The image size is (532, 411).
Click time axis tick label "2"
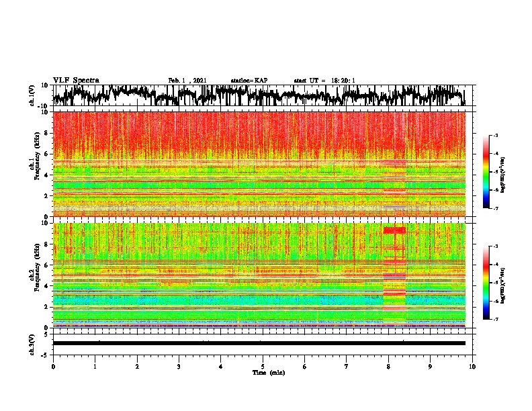click(137, 367)
